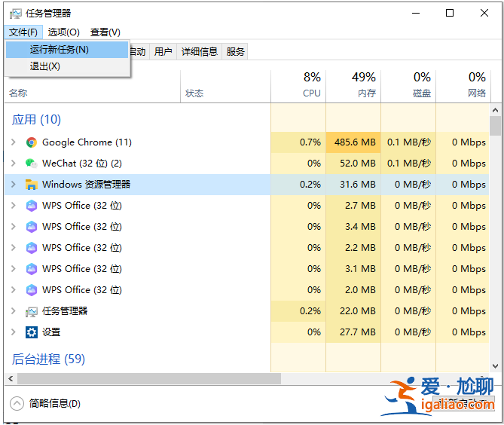The width and height of the screenshot is (504, 425).
Task: Click the WeChat app icon
Action: click(x=31, y=164)
